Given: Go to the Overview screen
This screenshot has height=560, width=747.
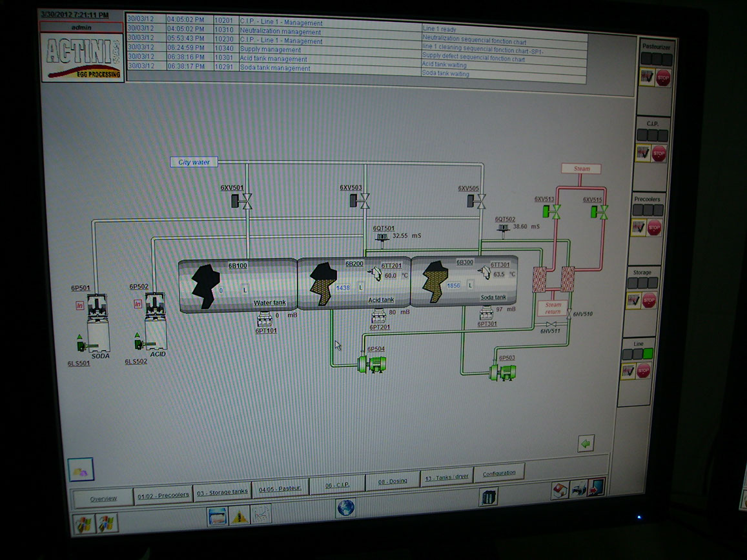Looking at the screenshot, I should pyautogui.click(x=103, y=499).
